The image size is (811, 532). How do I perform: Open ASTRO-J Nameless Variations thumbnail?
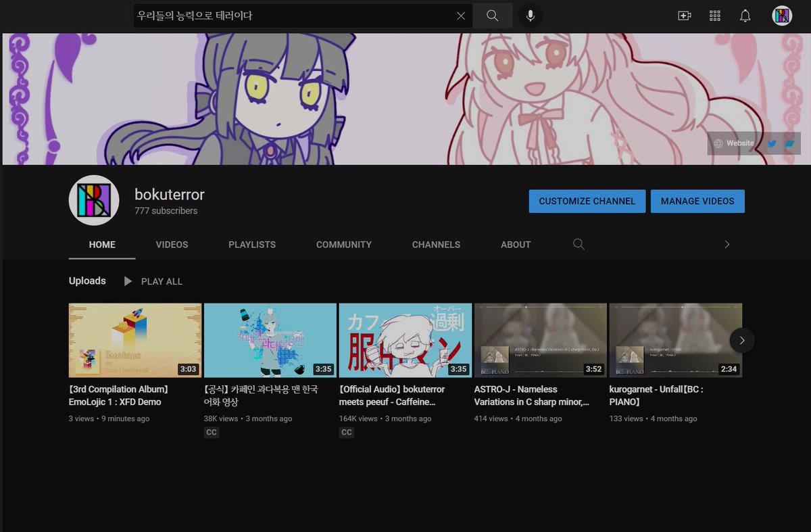(x=541, y=340)
